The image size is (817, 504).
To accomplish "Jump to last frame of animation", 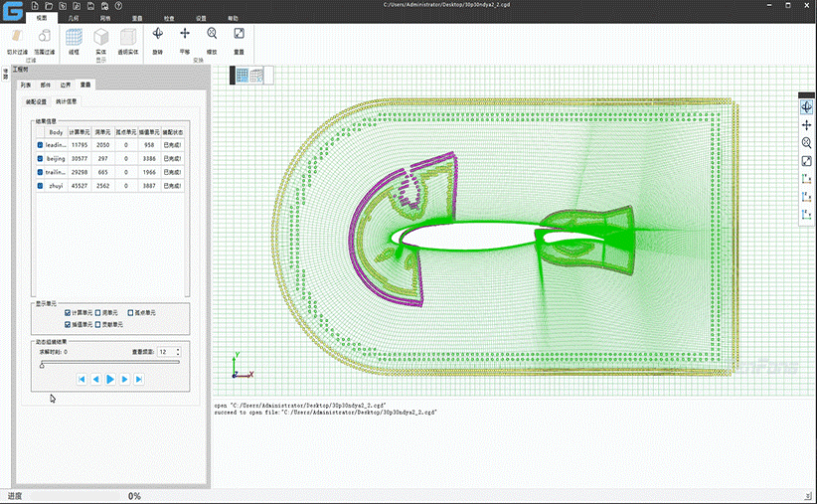I will 138,380.
